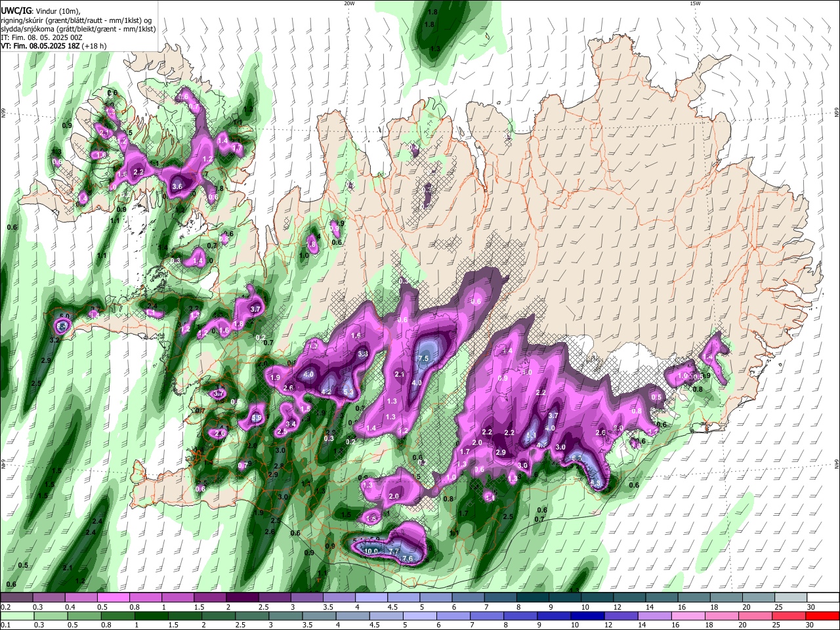Select upper-row legend swatch above label 1
This screenshot has height=630, width=840.
tap(177, 598)
